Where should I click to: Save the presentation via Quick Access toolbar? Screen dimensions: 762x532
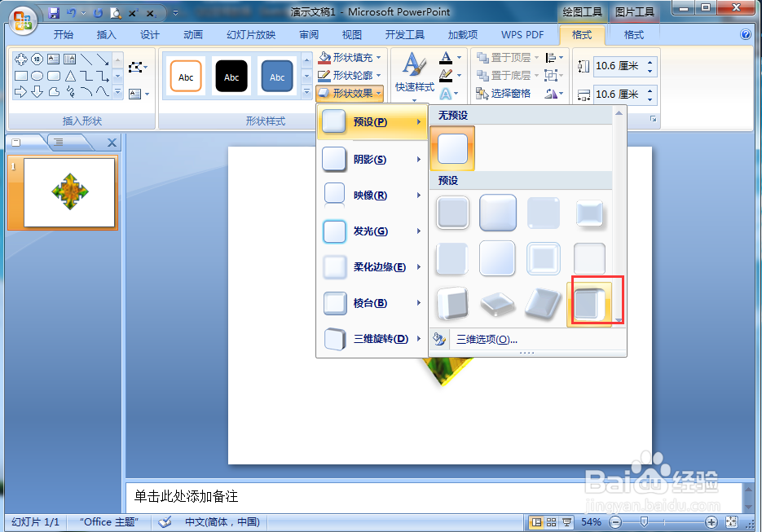53,13
